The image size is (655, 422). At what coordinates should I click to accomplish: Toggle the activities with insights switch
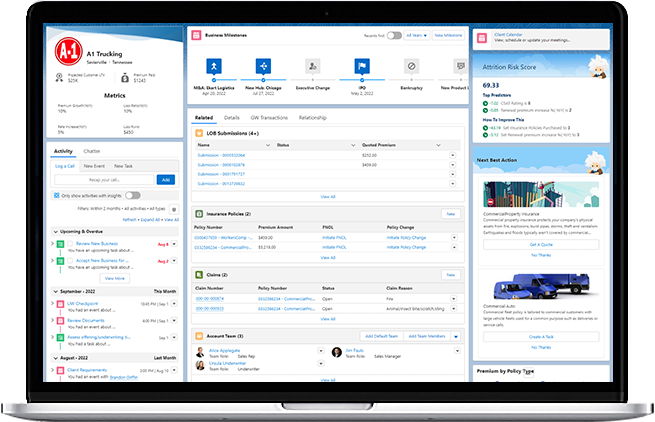pos(132,195)
